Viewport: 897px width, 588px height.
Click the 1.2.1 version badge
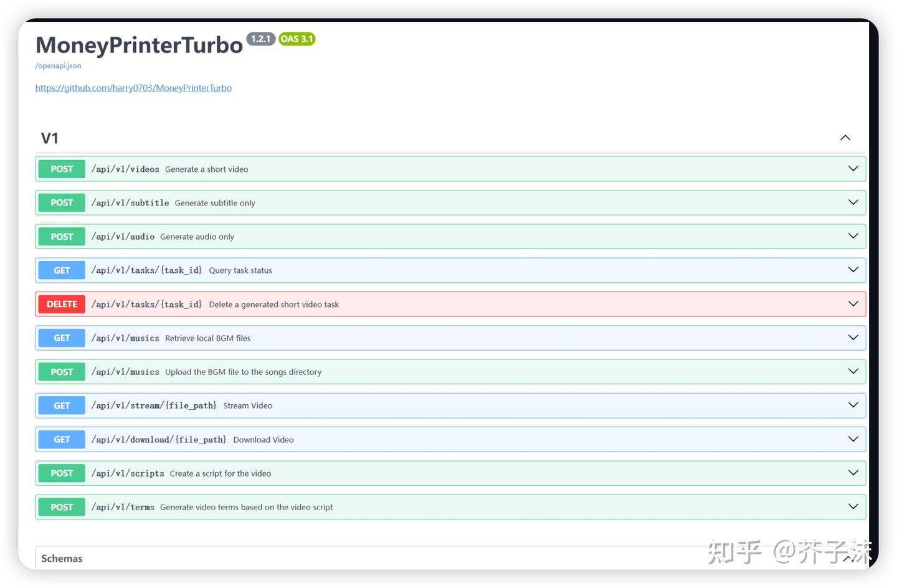260,39
